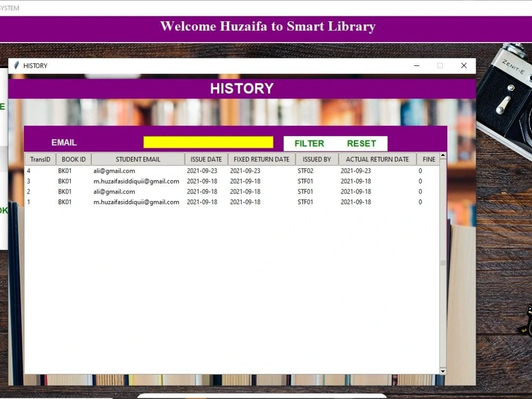Click the Python feather icon in HISTORY title bar
The image size is (532, 399).
tap(16, 65)
